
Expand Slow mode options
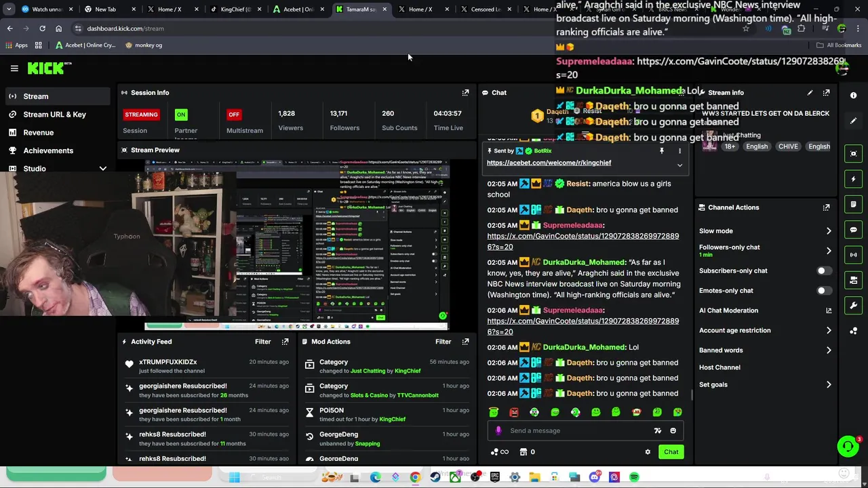point(829,231)
